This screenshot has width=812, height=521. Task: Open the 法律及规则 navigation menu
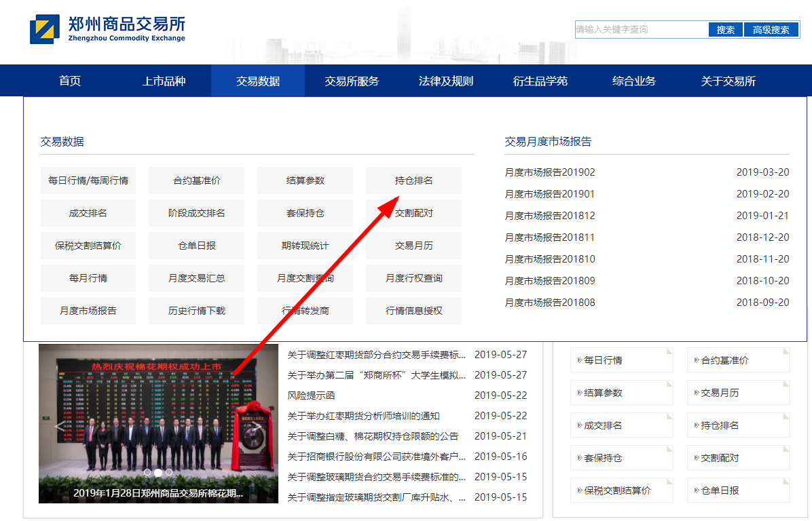coord(446,81)
